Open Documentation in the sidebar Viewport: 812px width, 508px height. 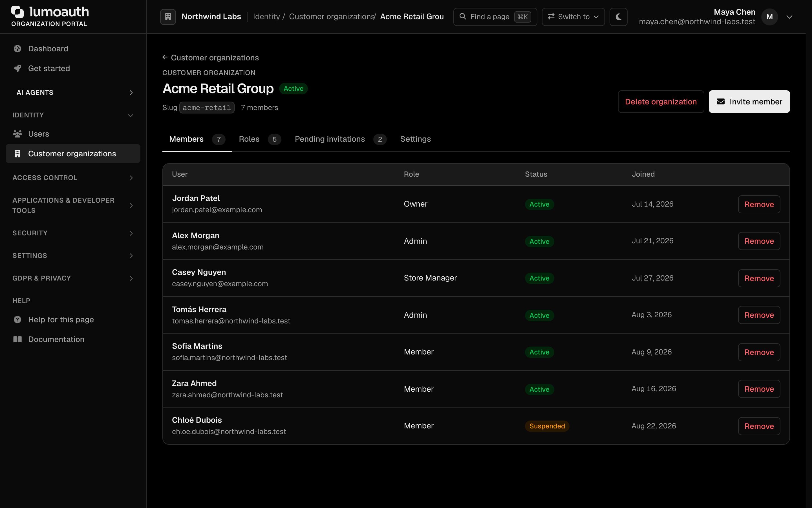[73, 339]
